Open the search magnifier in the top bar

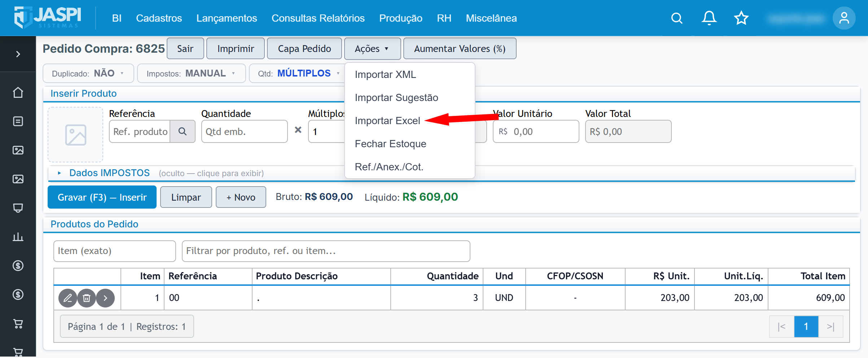point(677,18)
